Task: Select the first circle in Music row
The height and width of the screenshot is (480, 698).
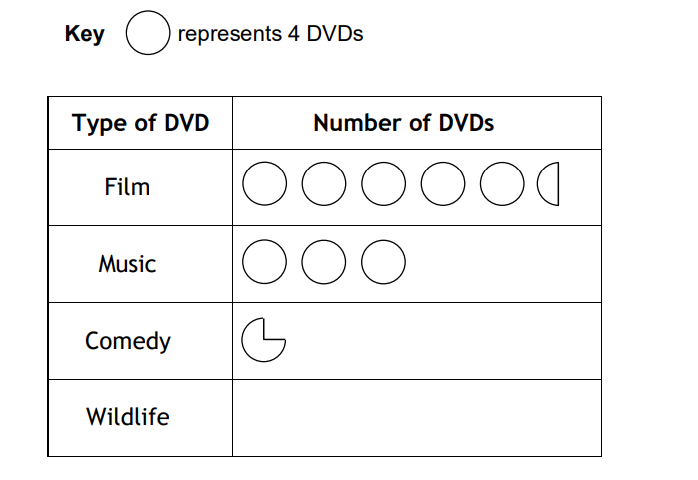Action: click(x=264, y=262)
